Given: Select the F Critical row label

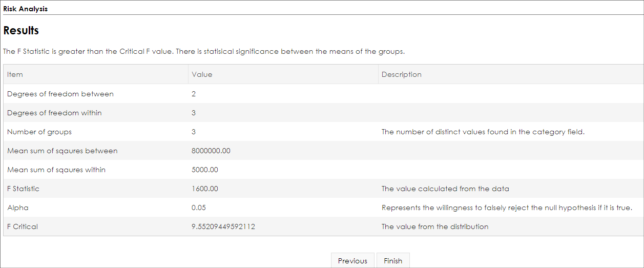Looking at the screenshot, I should click(23, 226).
